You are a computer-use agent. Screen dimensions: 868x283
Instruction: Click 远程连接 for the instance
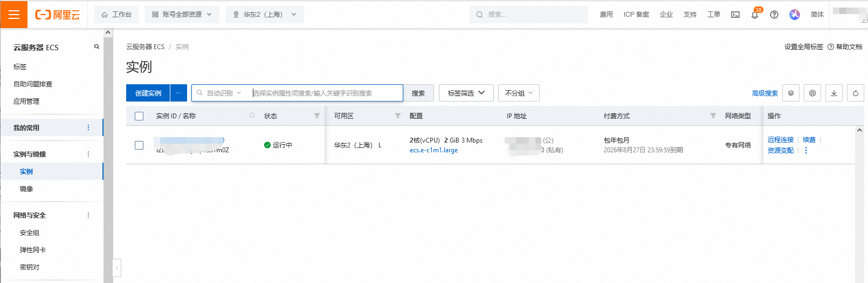click(781, 139)
